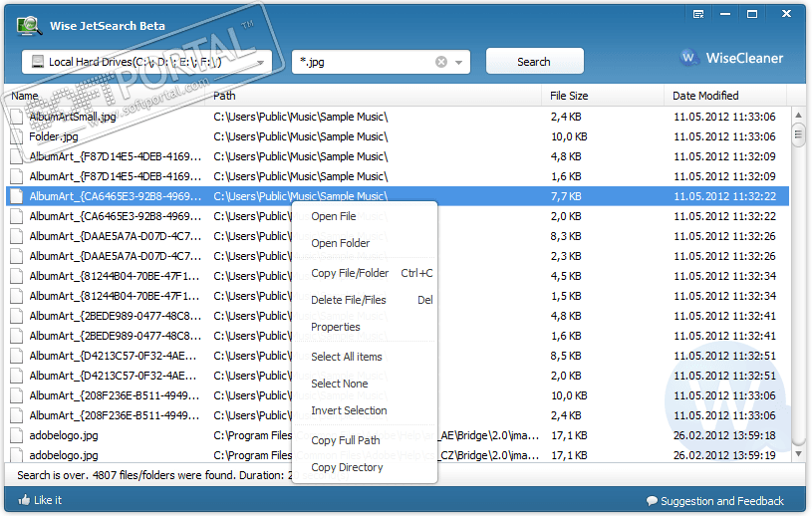Image resolution: width=812 pixels, height=516 pixels.
Task: Click the scrollbar up arrow
Action: (x=798, y=115)
